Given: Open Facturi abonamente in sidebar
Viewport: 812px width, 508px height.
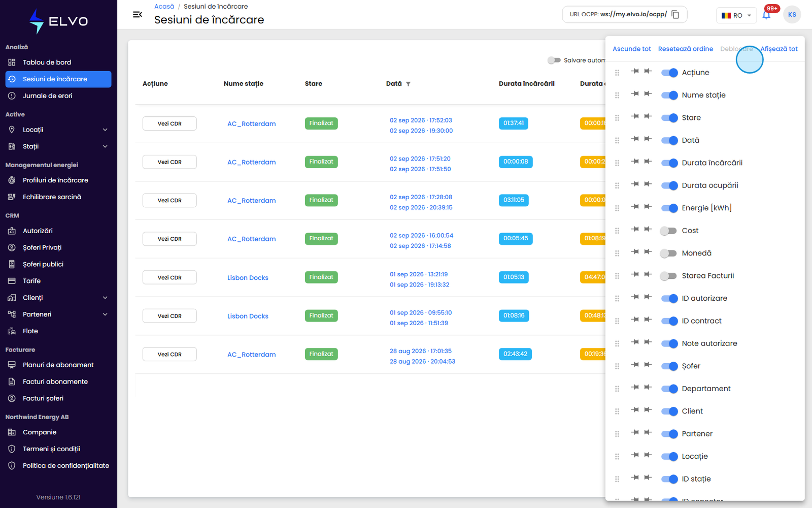Looking at the screenshot, I should click(58, 382).
